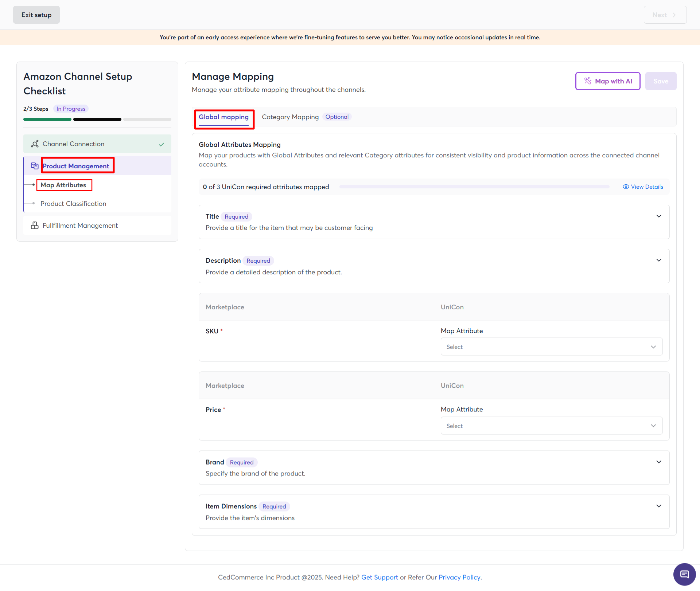Click the eye icon beside View Details
This screenshot has width=700, height=591.
(x=626, y=187)
